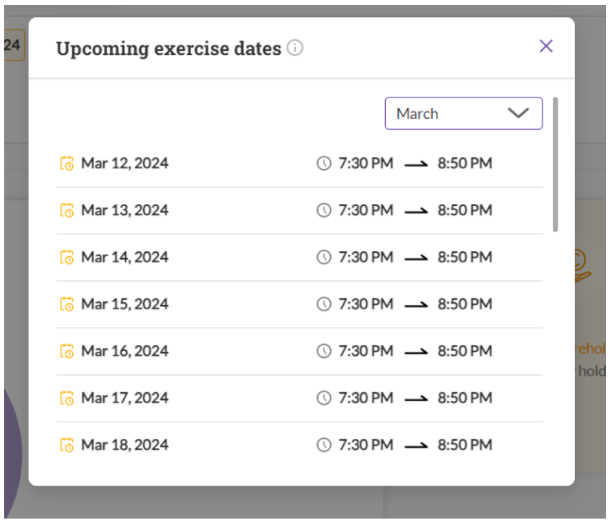Click 7:30 PM start time for Mar 17
The width and height of the screenshot is (612, 523).
(366, 398)
